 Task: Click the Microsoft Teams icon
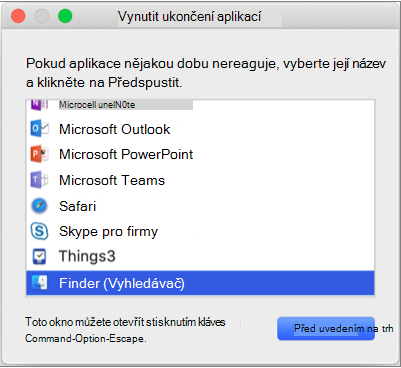39,180
